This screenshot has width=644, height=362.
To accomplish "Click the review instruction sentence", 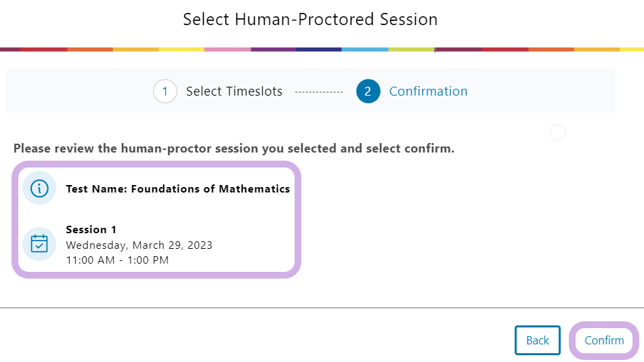I will (x=234, y=148).
